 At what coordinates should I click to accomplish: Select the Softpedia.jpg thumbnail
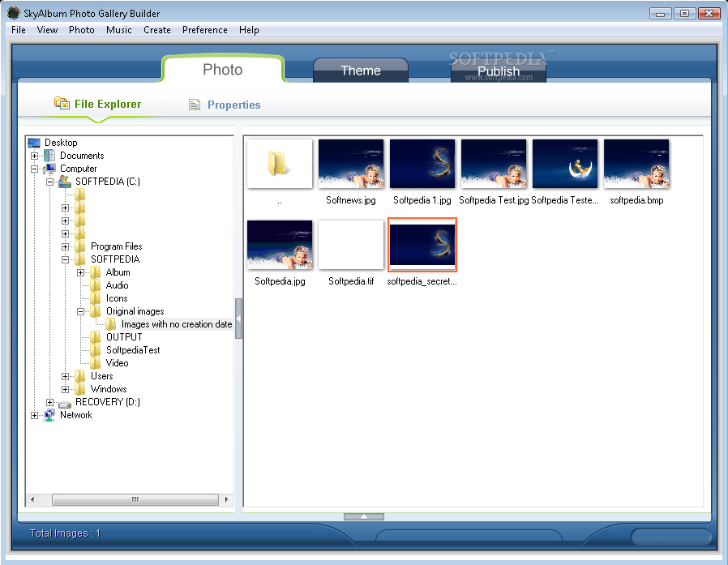point(280,245)
